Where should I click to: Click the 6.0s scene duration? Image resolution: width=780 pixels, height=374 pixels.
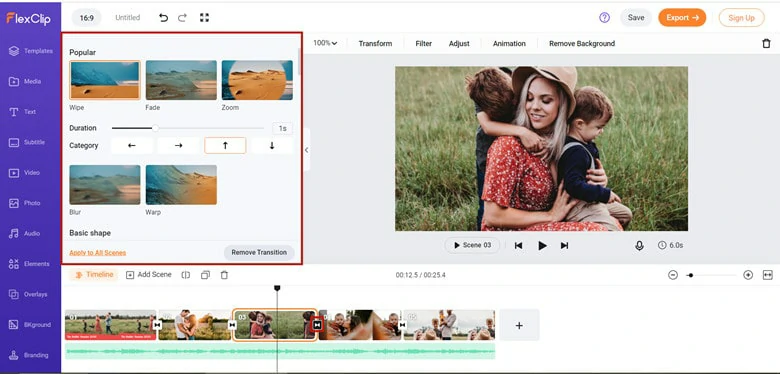(x=671, y=245)
